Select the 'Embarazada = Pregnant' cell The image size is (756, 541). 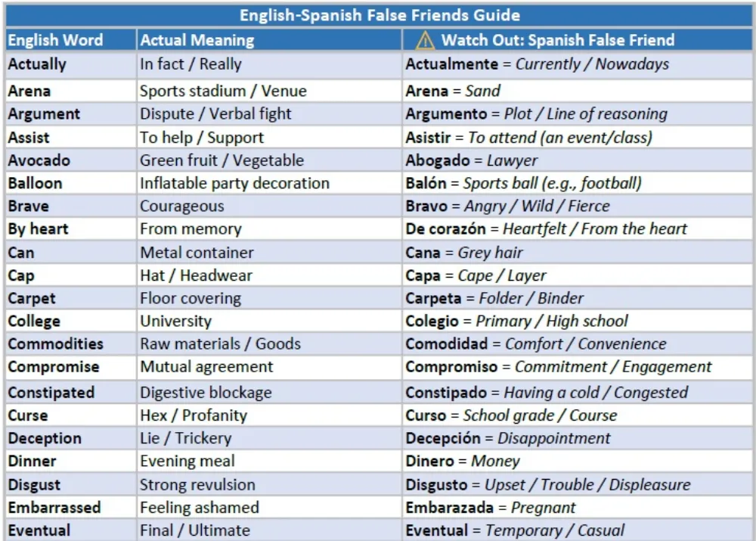[577, 508]
